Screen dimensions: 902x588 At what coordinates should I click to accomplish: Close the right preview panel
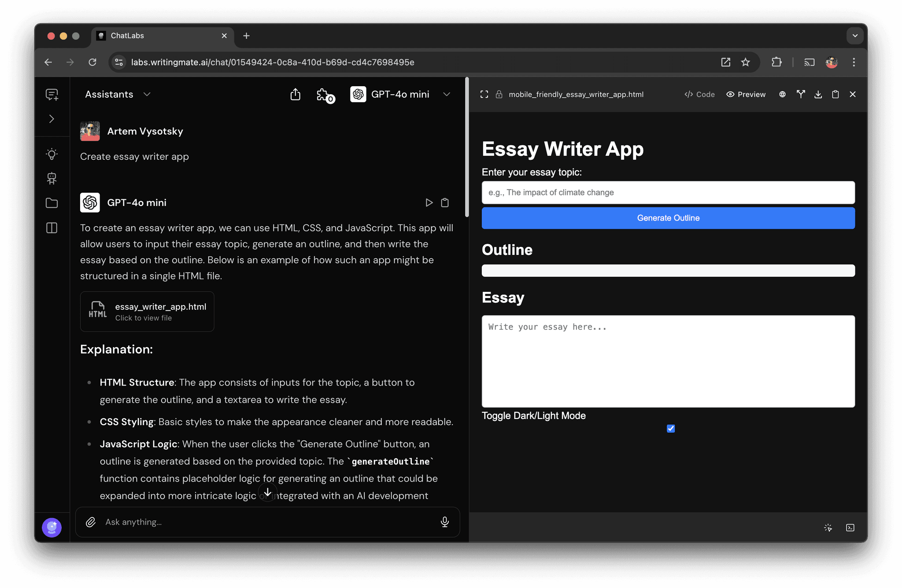(853, 94)
